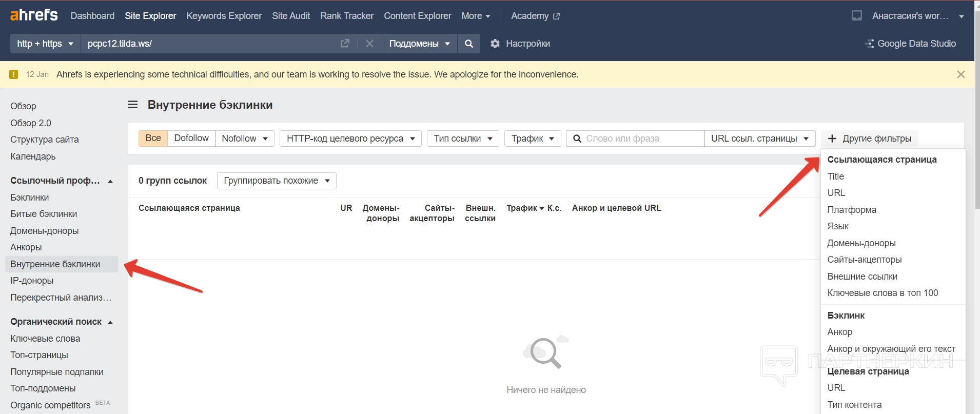Screen dimensions: 980x414
Task: Open Organic competitors in sidebar
Action: coord(50,405)
